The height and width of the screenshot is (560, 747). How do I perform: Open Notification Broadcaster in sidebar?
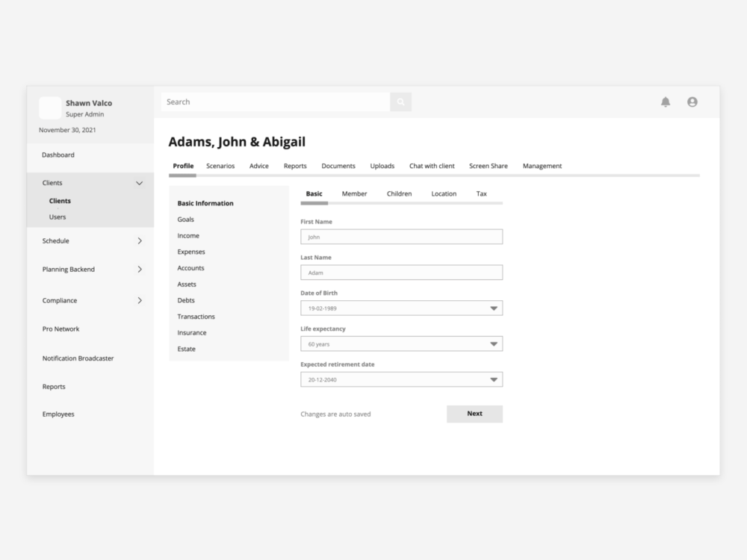[x=78, y=358]
